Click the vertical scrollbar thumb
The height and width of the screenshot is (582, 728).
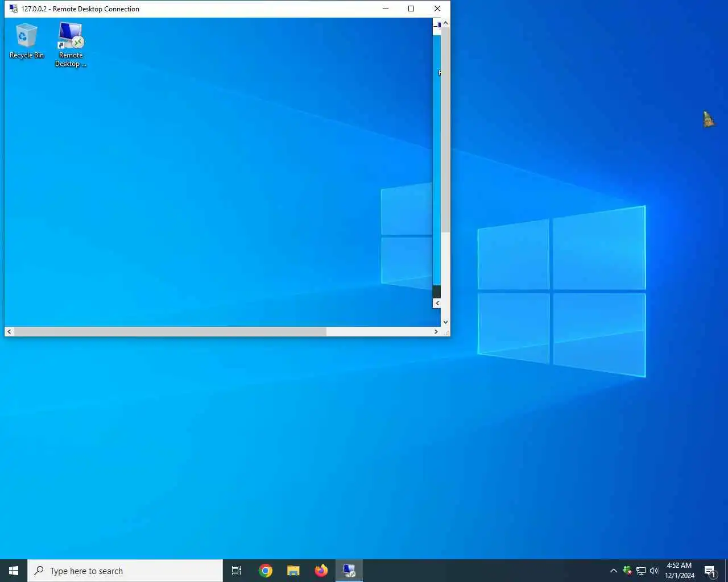[445, 130]
